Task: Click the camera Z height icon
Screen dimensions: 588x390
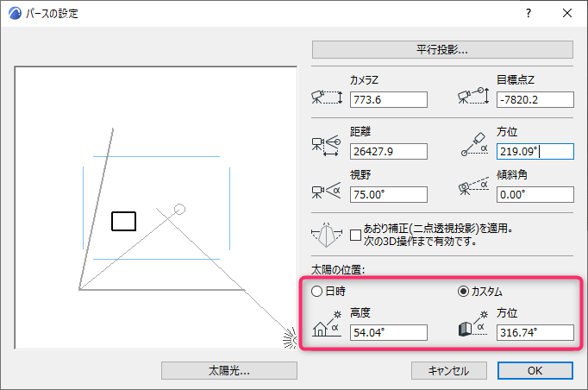Action: 327,97
